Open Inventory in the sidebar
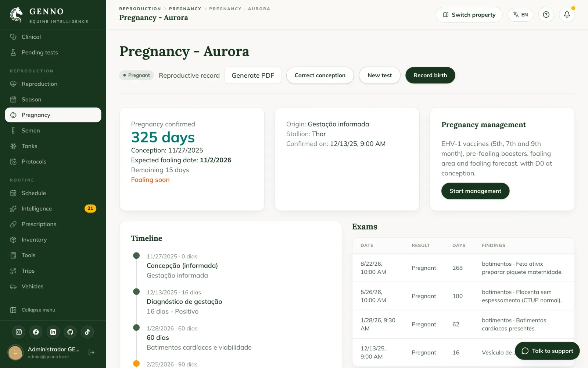 (x=53, y=240)
